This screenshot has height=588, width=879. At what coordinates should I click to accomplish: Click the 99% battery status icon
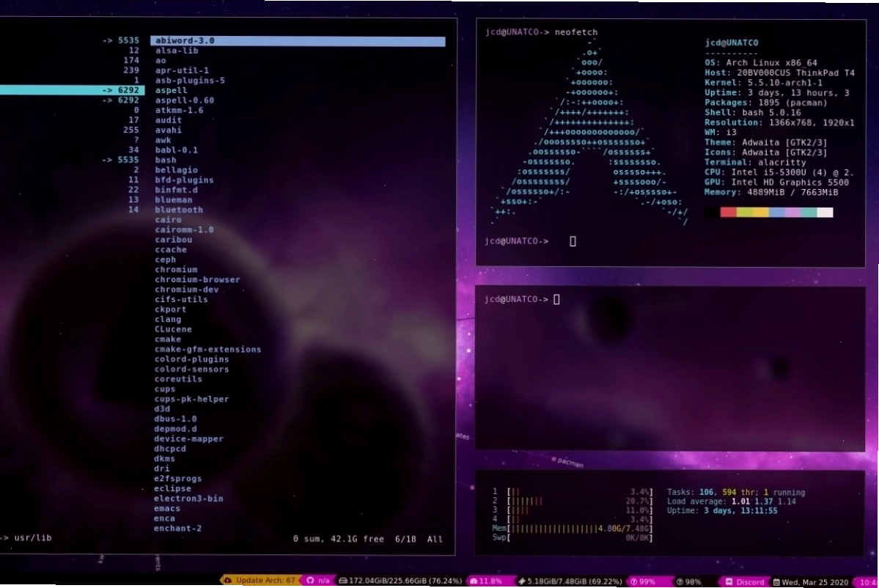[x=634, y=582]
